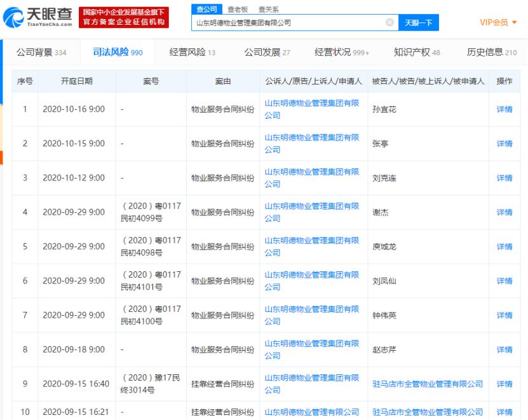528x420 pixels.
Task: Open 驻马店市全管物业管理有限公司 link in row 10
Action: [428, 412]
